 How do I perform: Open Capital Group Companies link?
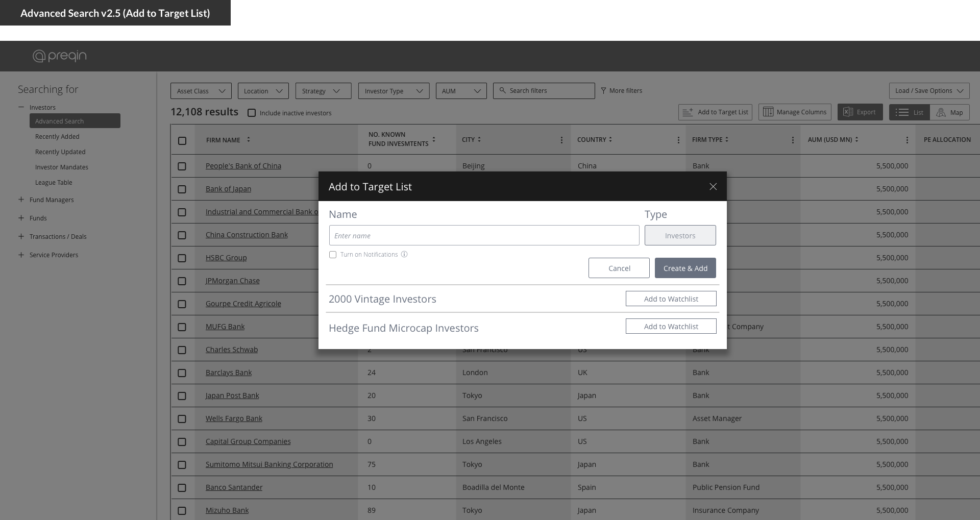pos(248,441)
